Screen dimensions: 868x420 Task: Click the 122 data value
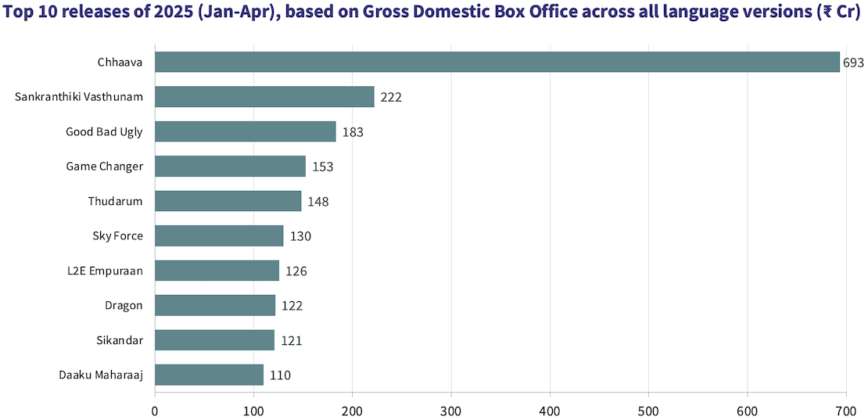point(292,306)
